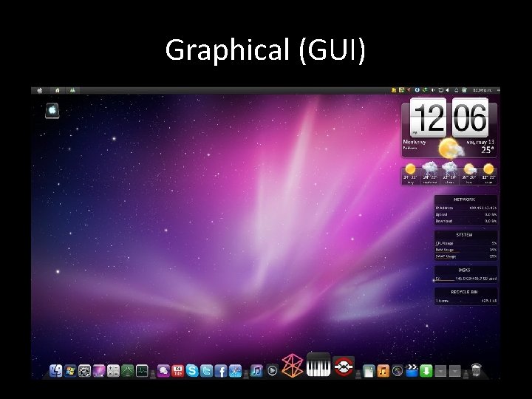The width and height of the screenshot is (532, 399).
Task: Open the Apple logo menu
Action: (x=40, y=90)
